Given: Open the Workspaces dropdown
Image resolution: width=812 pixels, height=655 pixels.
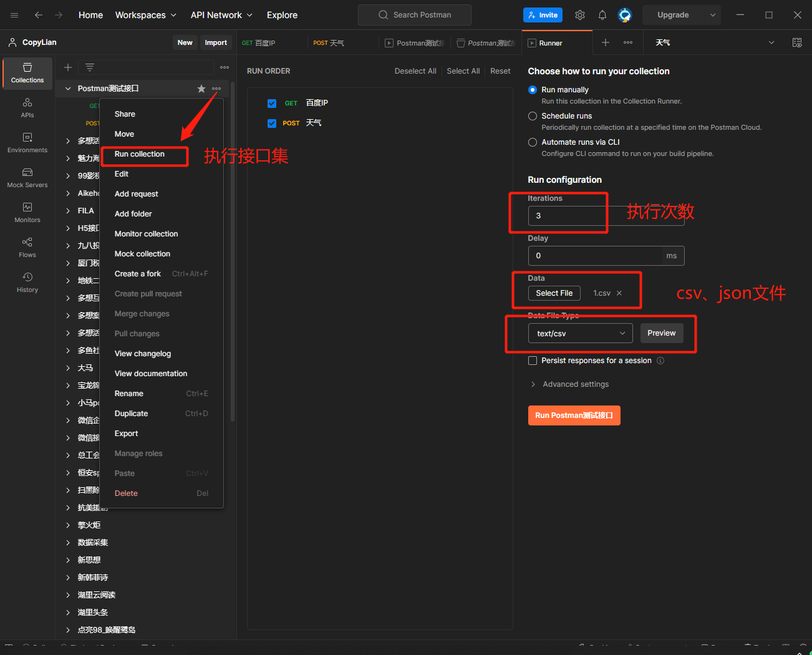Looking at the screenshot, I should tap(146, 15).
